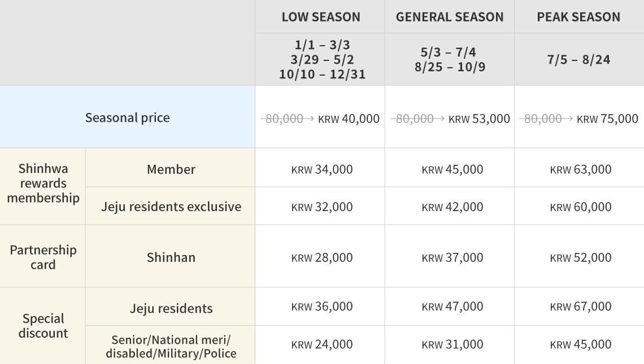Image resolution: width=644 pixels, height=364 pixels.
Task: Click the Jeju residents exclusive row label
Action: click(171, 207)
